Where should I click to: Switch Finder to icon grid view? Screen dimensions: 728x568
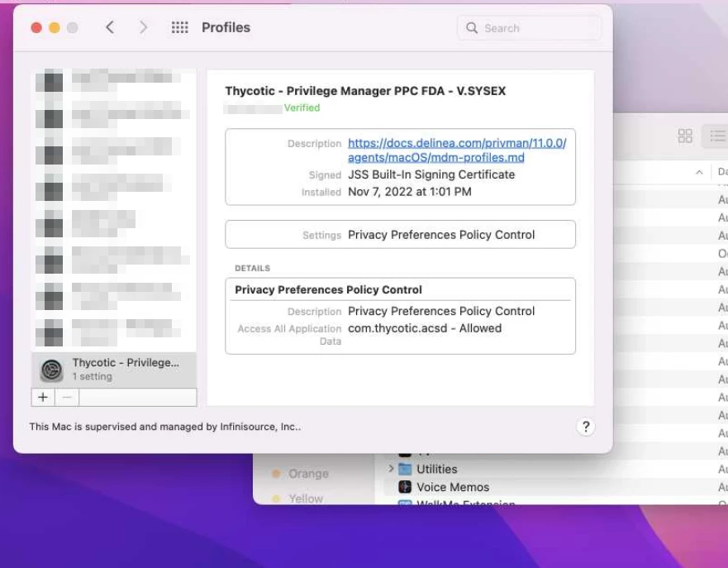[685, 136]
